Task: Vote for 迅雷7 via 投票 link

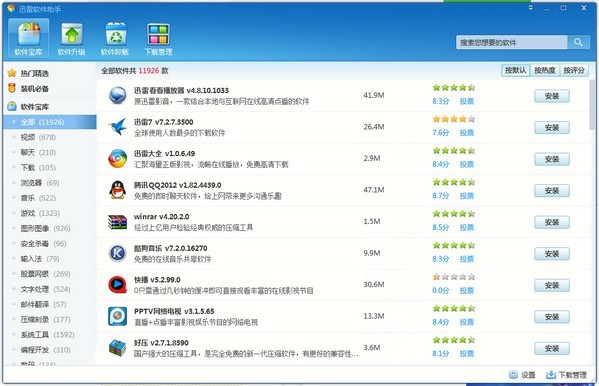Action: (x=466, y=133)
